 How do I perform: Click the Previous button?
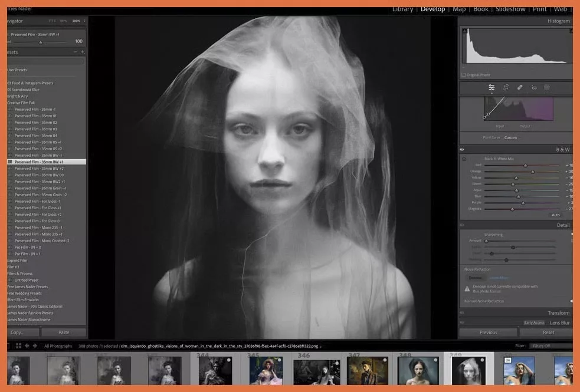click(x=489, y=332)
